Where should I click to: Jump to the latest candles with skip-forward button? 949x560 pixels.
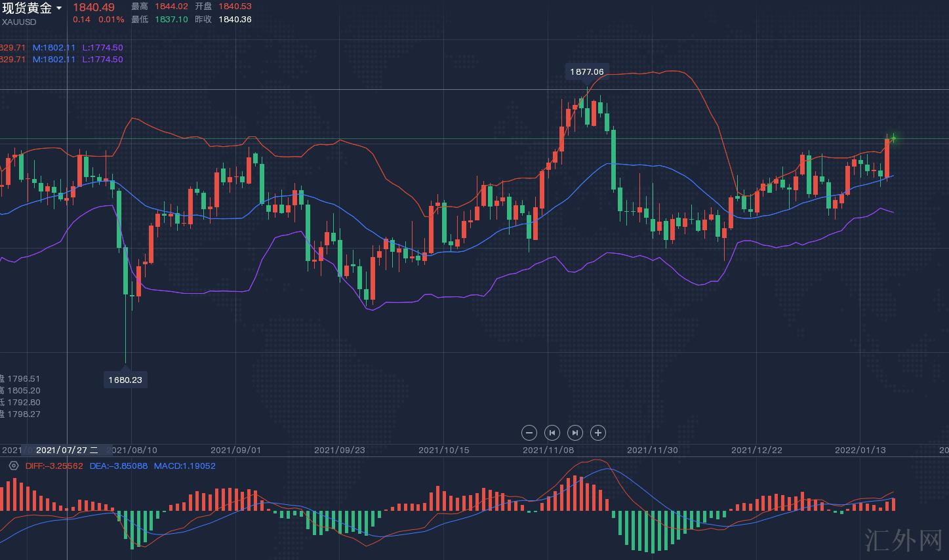(x=575, y=433)
